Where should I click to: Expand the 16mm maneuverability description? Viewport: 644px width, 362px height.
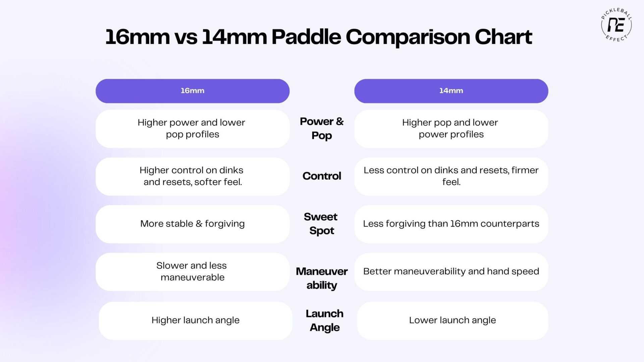pyautogui.click(x=192, y=271)
